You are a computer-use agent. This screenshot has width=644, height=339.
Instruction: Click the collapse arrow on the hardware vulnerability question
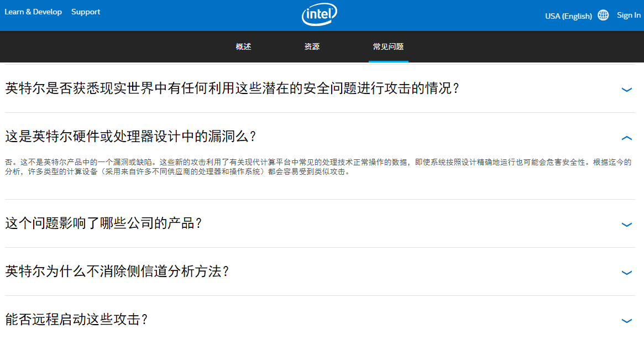click(x=626, y=137)
